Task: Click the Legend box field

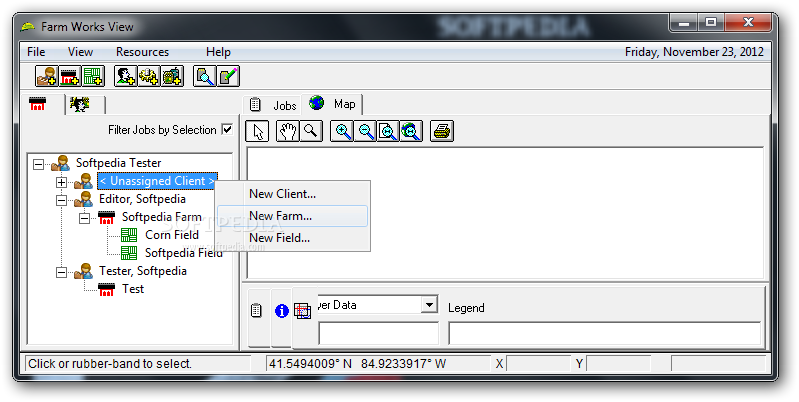Action: click(604, 334)
